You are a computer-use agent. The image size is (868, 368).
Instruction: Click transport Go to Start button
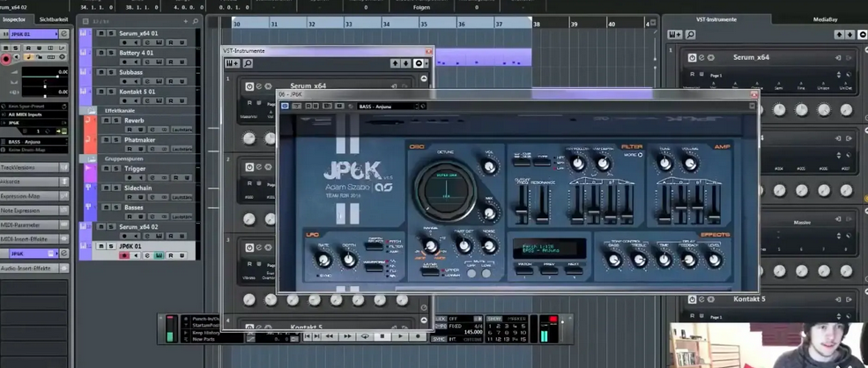click(x=308, y=336)
